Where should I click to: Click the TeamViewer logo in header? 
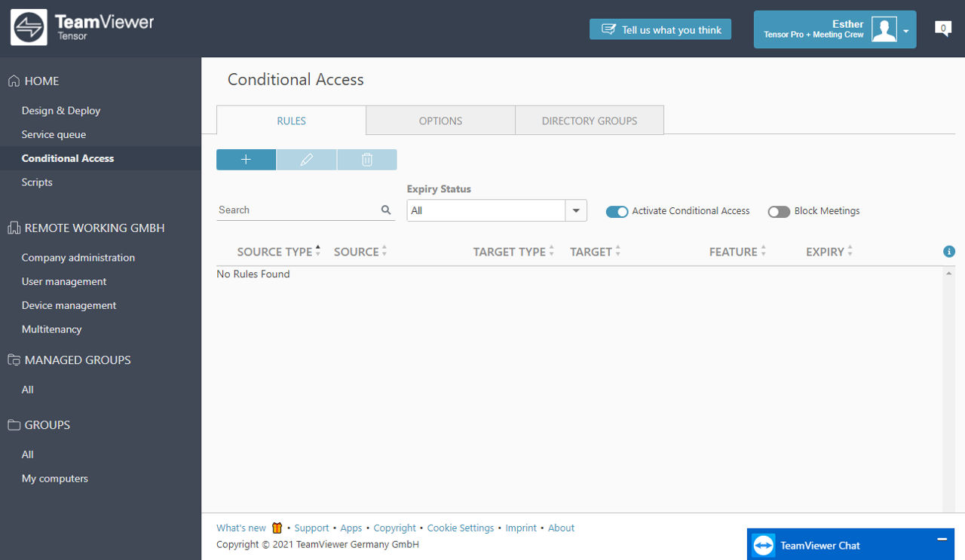tap(29, 29)
